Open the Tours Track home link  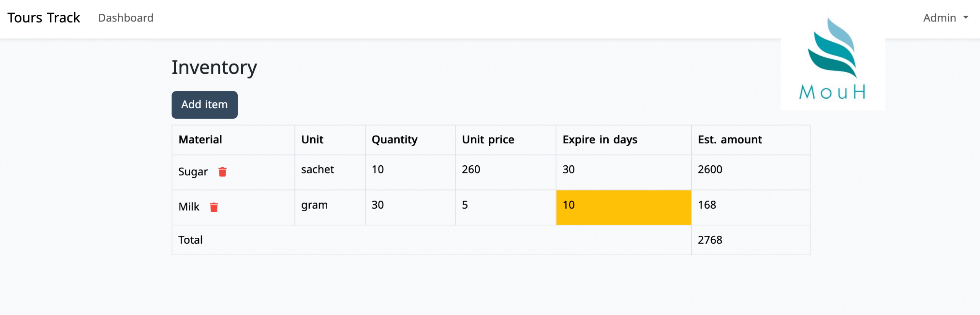[44, 18]
